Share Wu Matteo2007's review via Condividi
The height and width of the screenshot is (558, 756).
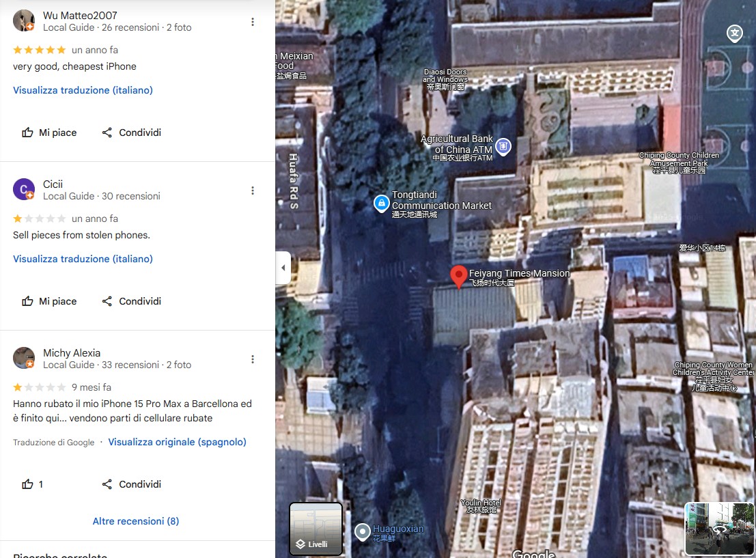point(132,132)
